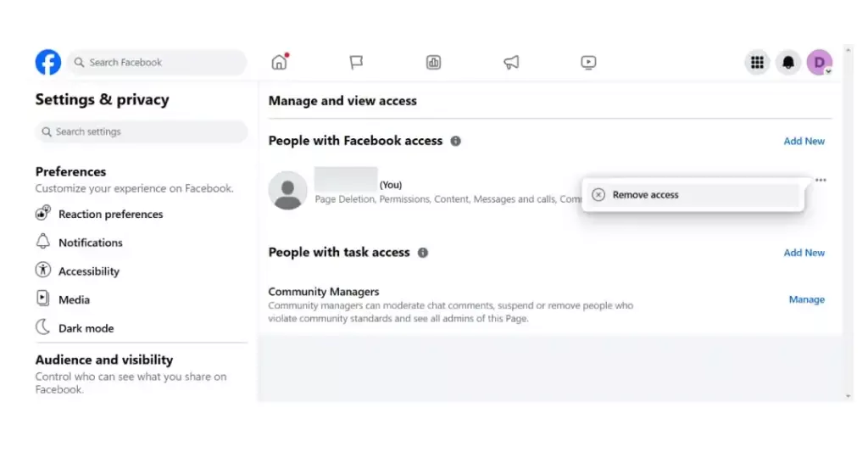Click the Search settings field

[142, 131]
